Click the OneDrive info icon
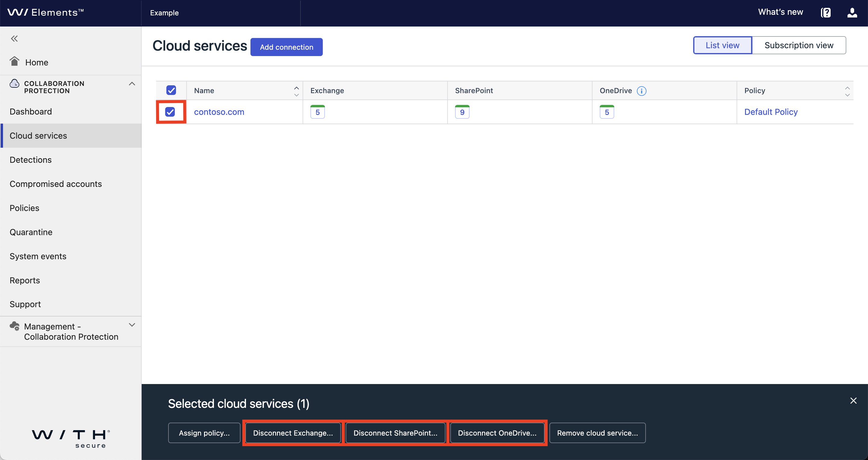The image size is (868, 460). click(x=642, y=91)
